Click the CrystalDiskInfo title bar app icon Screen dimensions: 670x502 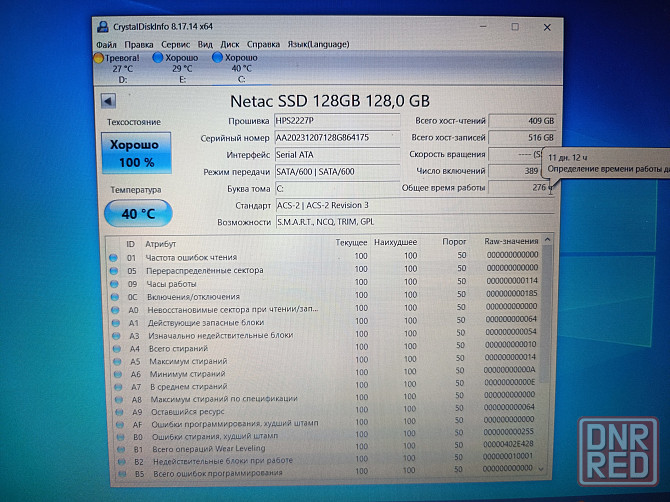point(103,26)
